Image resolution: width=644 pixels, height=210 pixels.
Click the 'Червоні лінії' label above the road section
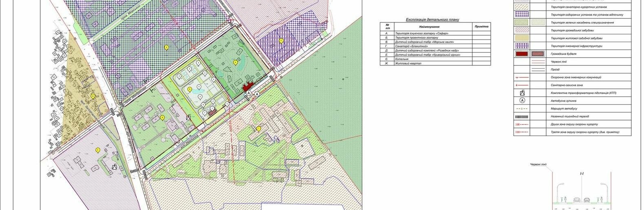pos(538,164)
